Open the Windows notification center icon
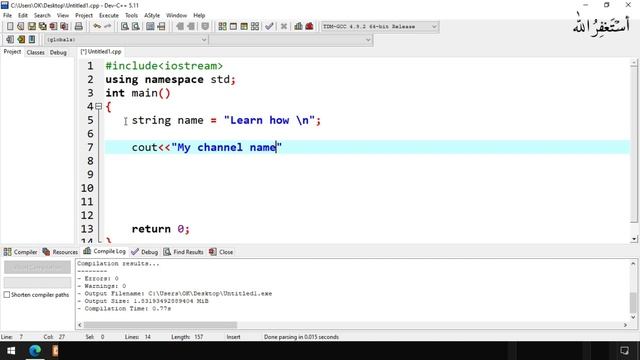 (x=624, y=351)
